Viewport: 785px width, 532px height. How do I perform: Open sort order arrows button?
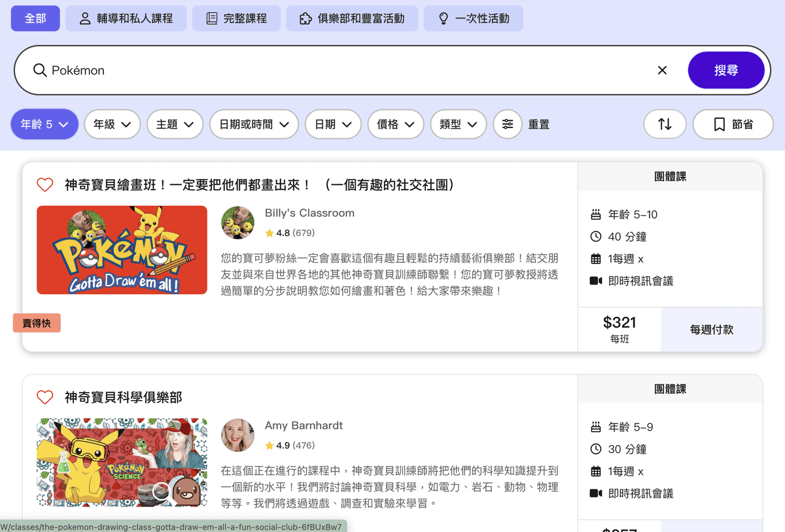(665, 124)
